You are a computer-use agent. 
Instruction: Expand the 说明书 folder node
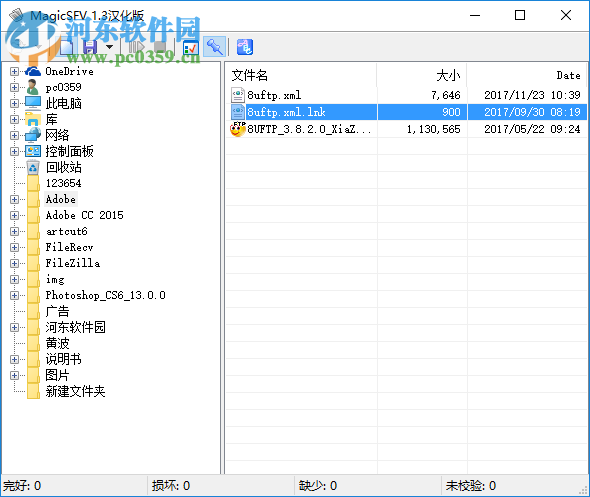14,359
